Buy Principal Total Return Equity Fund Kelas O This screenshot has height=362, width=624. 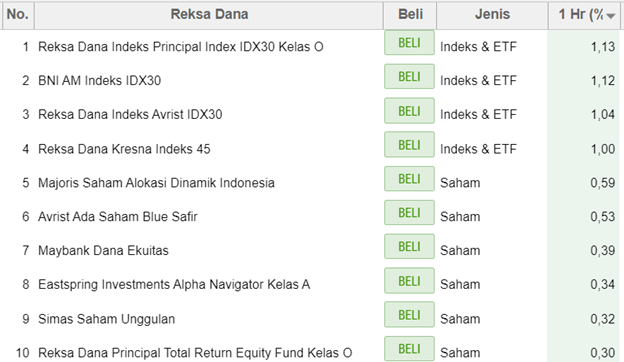(409, 349)
